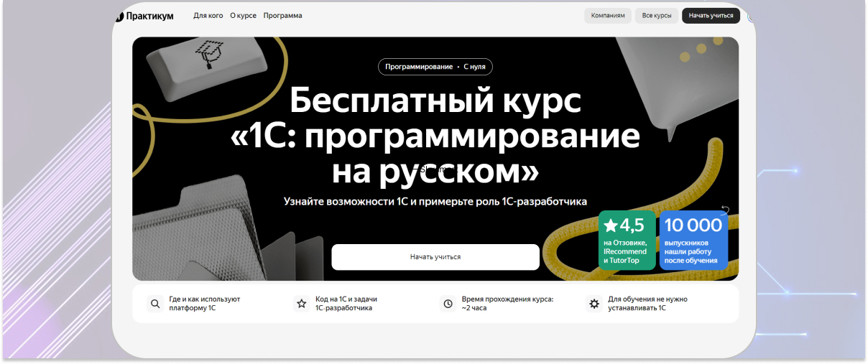868x364 pixels.
Task: Click the subtitle Узнайте возможности 1С
Action: 435,202
